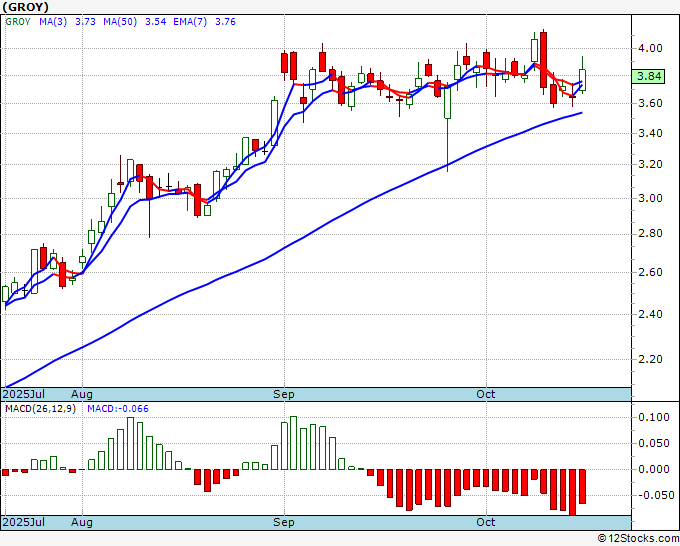This screenshot has height=546, width=680.
Task: Click the 0.000 MACD axis label
Action: [x=654, y=469]
